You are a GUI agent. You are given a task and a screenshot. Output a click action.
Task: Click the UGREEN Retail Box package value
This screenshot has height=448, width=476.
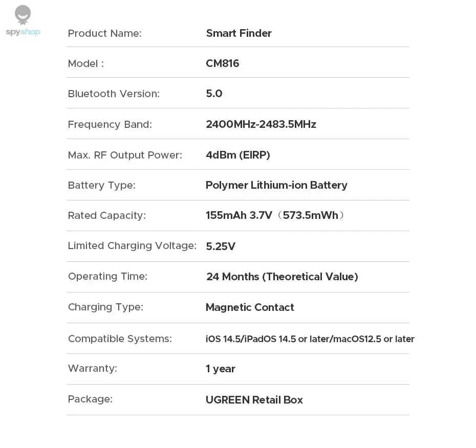254,400
